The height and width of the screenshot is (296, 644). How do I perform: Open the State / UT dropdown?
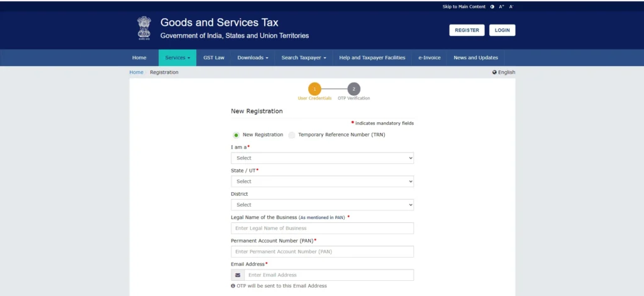tap(322, 181)
